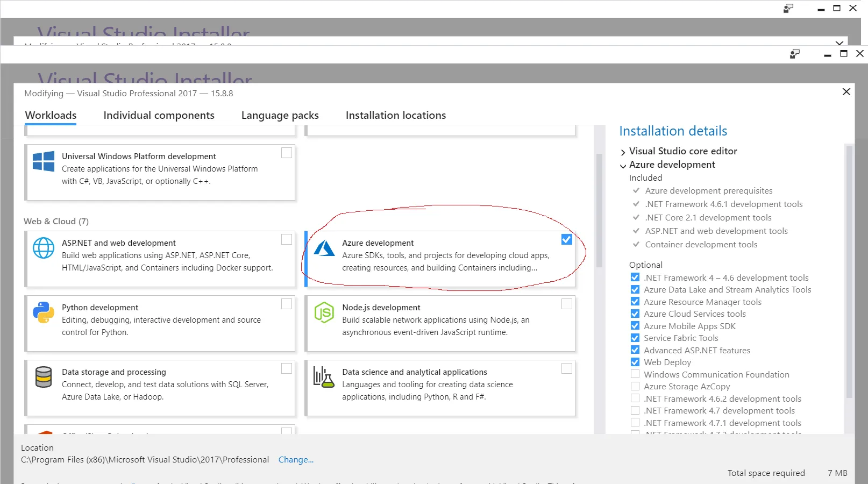Expand the Visual Studio core editor section
This screenshot has height=484, width=868.
point(623,152)
